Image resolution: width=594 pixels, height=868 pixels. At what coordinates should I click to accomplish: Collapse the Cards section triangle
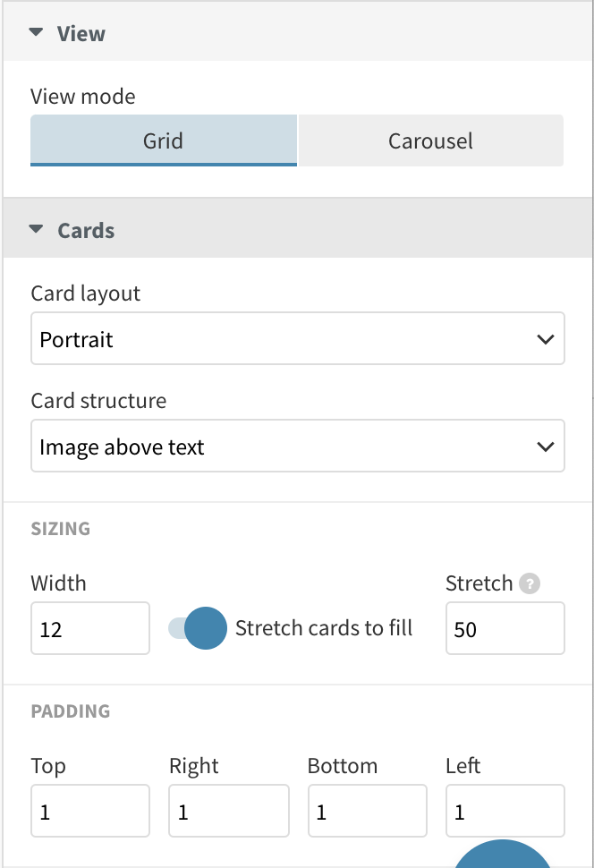click(36, 229)
